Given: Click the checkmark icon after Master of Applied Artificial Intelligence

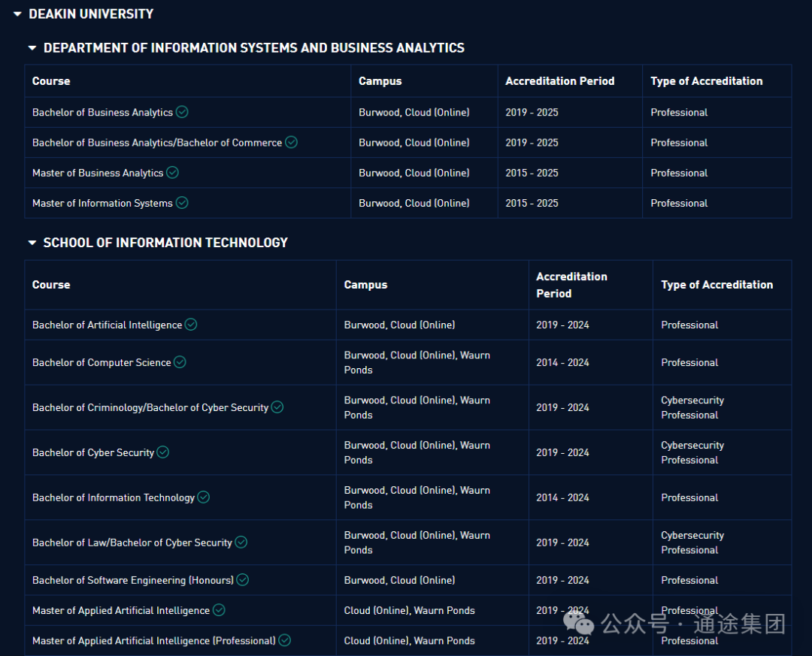Looking at the screenshot, I should pyautogui.click(x=219, y=610).
